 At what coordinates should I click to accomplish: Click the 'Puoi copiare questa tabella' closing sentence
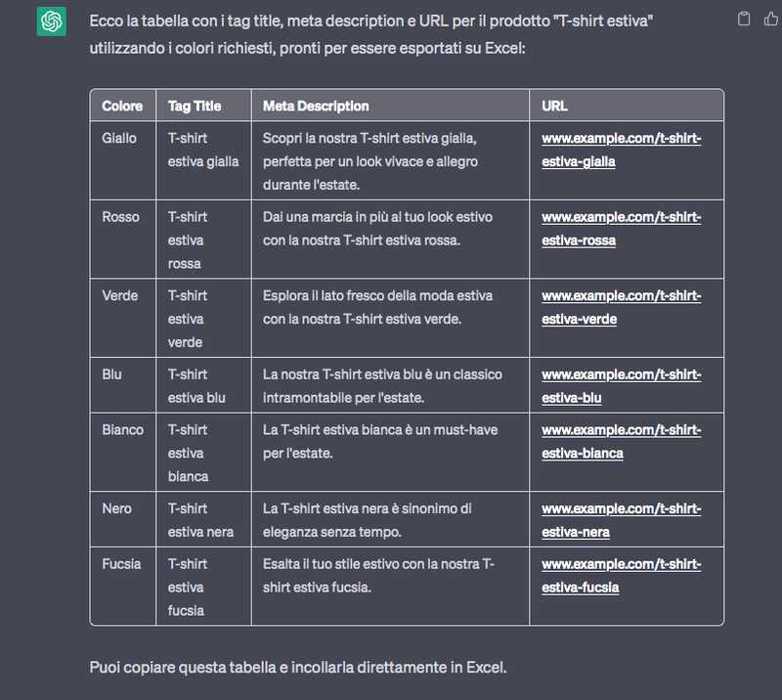tap(297, 668)
